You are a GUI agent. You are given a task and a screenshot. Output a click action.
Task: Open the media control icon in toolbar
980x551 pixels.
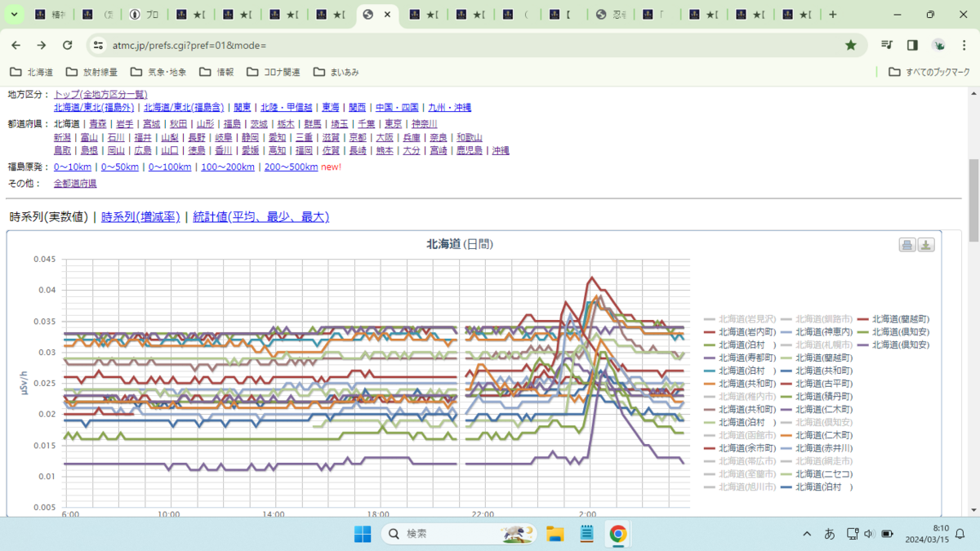(x=887, y=45)
